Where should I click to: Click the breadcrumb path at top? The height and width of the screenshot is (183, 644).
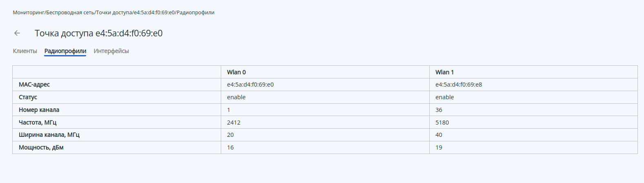click(x=113, y=13)
